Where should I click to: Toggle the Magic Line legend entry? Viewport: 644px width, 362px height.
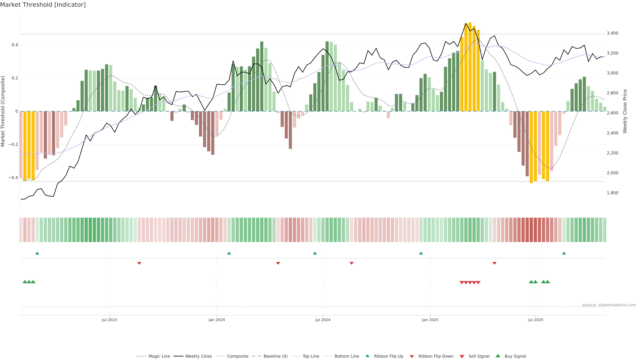(159, 356)
